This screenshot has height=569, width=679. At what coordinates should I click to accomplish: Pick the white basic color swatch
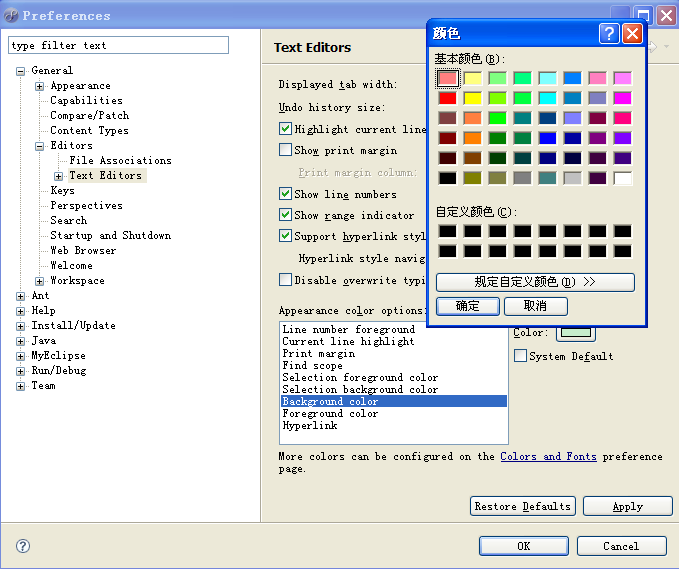622,178
